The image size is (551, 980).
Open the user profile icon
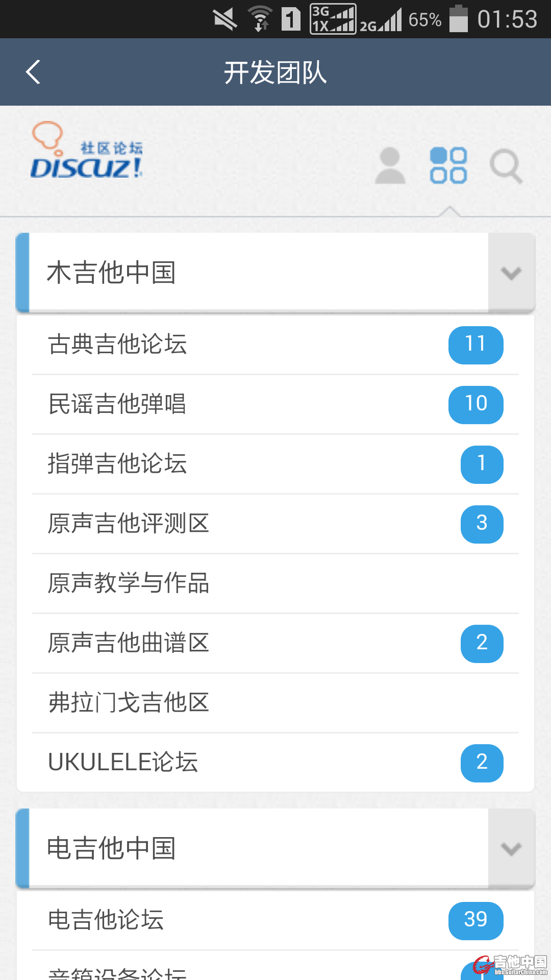pos(390,165)
